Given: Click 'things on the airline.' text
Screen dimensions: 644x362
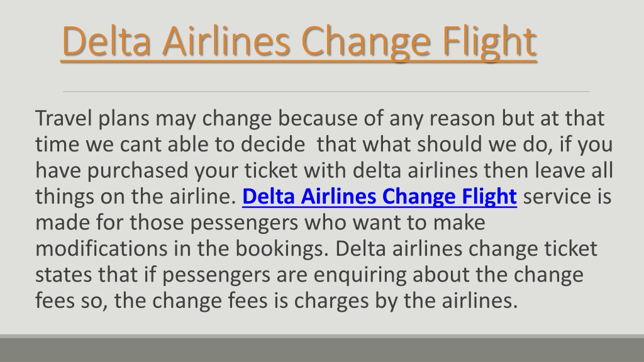Looking at the screenshot, I should click(136, 197).
